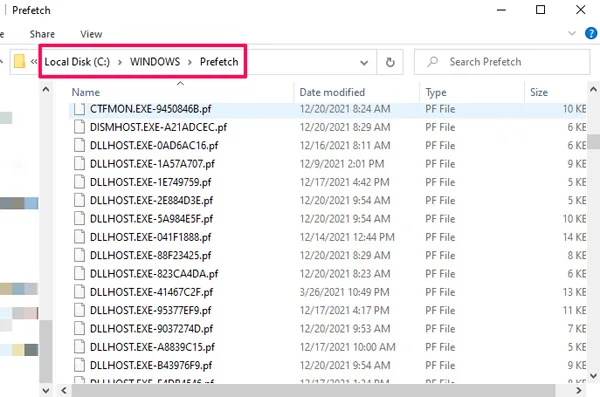The image size is (600, 397).
Task: Click Prefetch in the breadcrumb path
Action: 219,62
